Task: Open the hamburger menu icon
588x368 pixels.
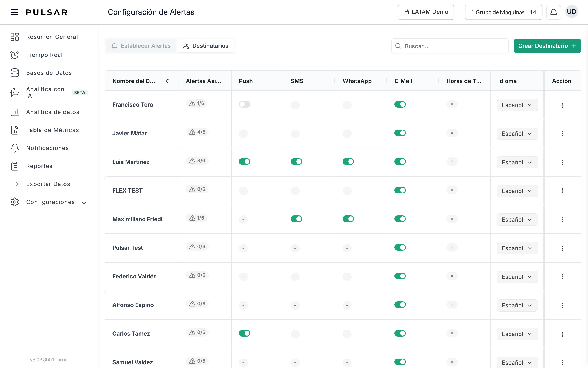Action: point(14,12)
